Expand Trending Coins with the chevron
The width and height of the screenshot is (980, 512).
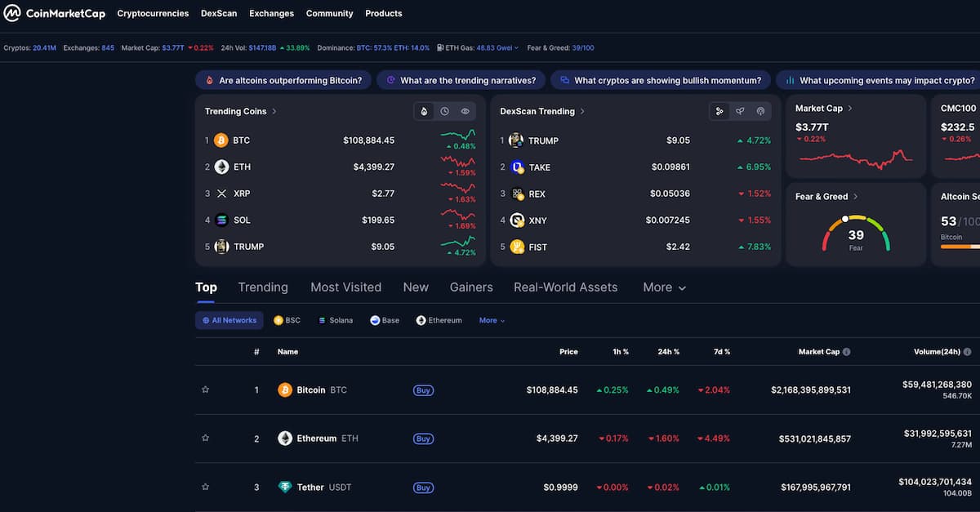[x=274, y=111]
